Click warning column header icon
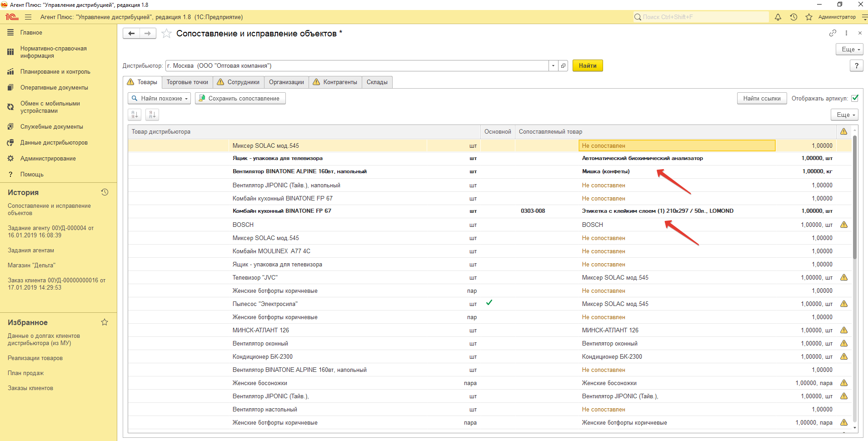This screenshot has width=868, height=441. pos(844,131)
